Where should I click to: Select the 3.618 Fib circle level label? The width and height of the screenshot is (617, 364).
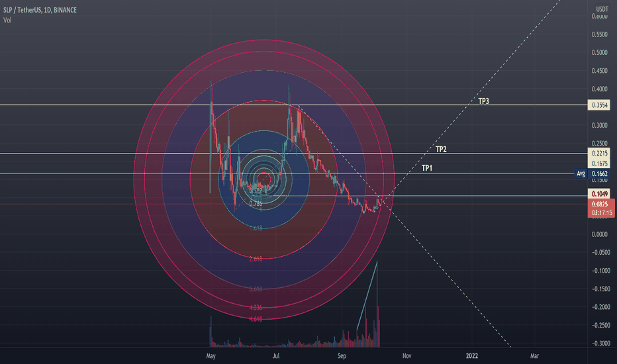tap(256, 289)
